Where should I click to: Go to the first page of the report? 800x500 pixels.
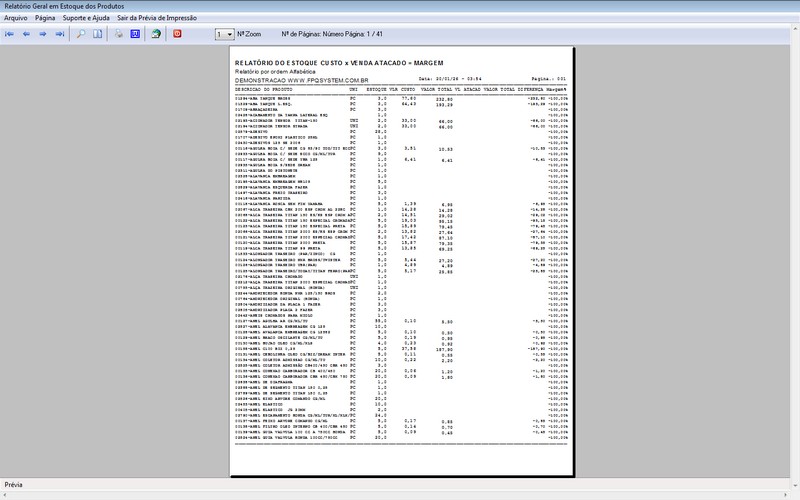click(x=10, y=34)
